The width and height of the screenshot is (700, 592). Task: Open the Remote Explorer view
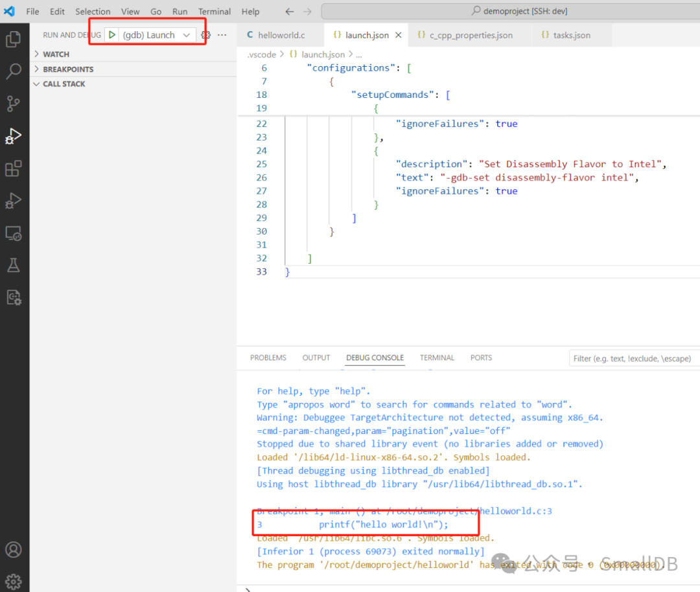coord(14,233)
